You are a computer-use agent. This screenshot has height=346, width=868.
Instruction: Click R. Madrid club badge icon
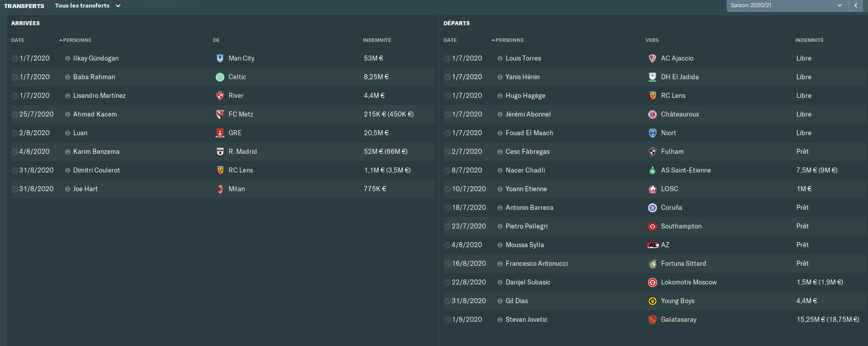coord(220,152)
